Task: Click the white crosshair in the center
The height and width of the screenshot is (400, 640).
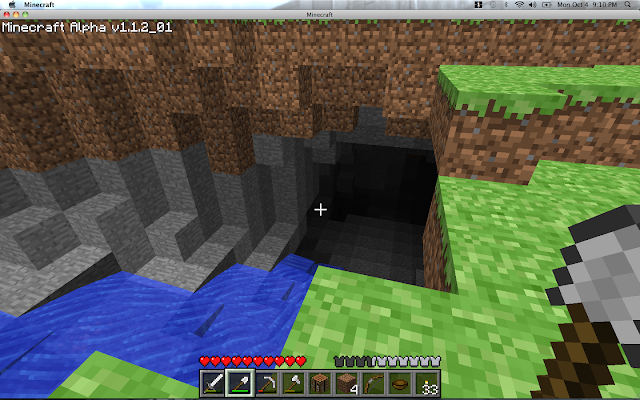Action: [x=320, y=210]
